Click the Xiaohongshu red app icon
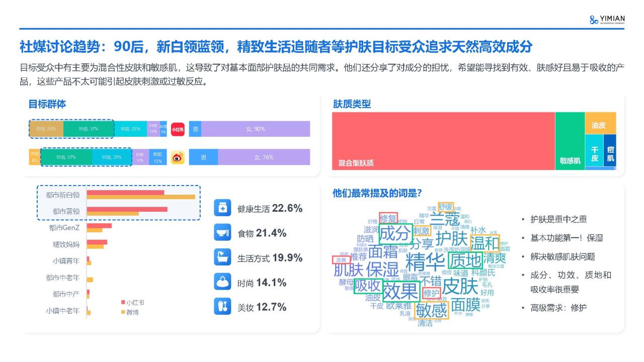Image resolution: width=644 pixels, height=362 pixels. [x=178, y=129]
